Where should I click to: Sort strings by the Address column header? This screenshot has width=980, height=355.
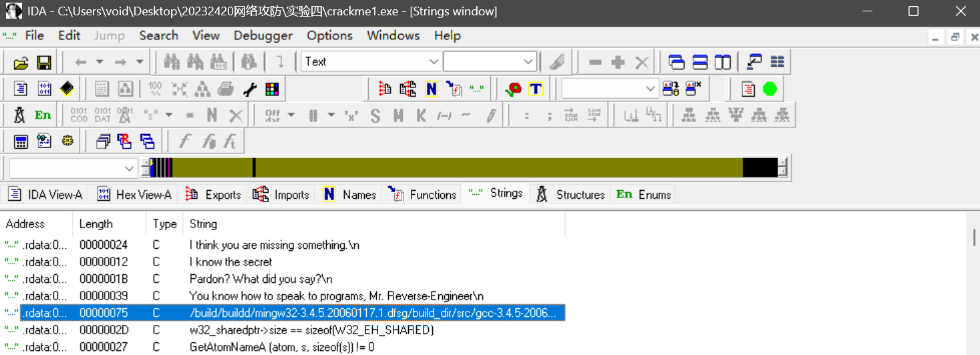click(37, 224)
